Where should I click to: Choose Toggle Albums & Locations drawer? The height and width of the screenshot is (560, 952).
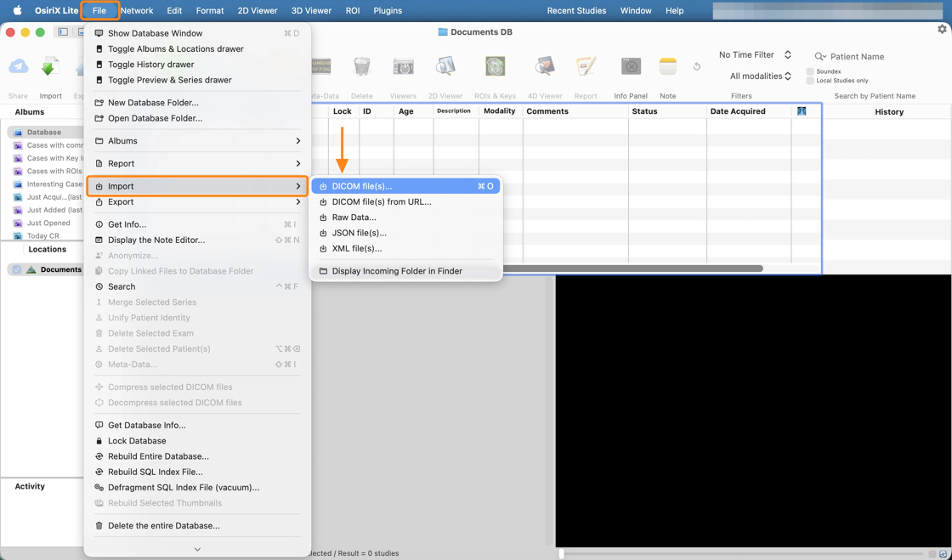point(197,49)
